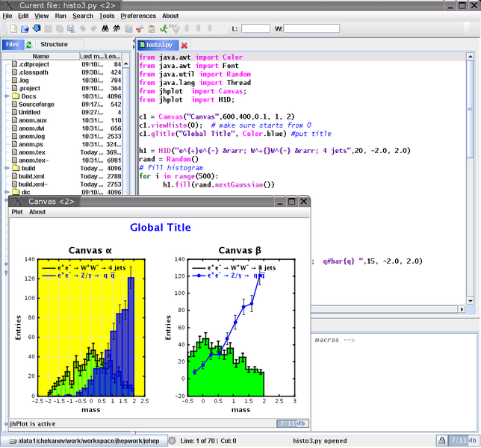Open the Plot menu in Canvas window
The image size is (481, 448).
tap(16, 212)
